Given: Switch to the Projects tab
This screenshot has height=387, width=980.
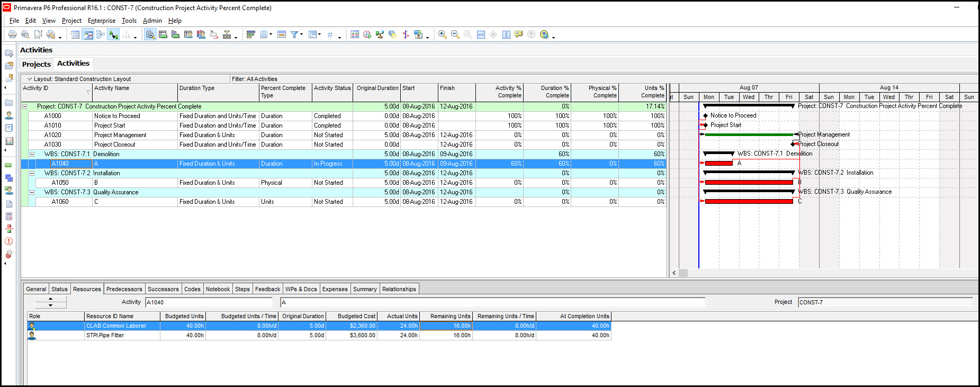Looking at the screenshot, I should point(37,64).
